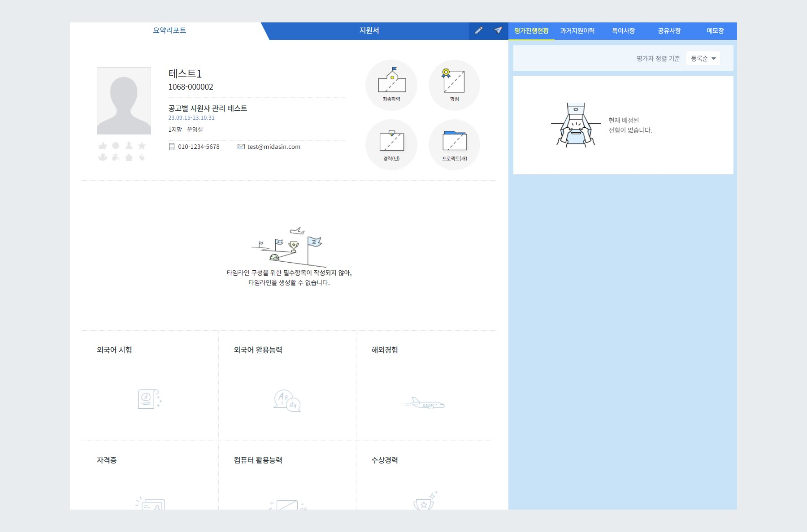The image size is (807, 532).
Task: Switch to the 요약리포트 tab
Action: (169, 30)
